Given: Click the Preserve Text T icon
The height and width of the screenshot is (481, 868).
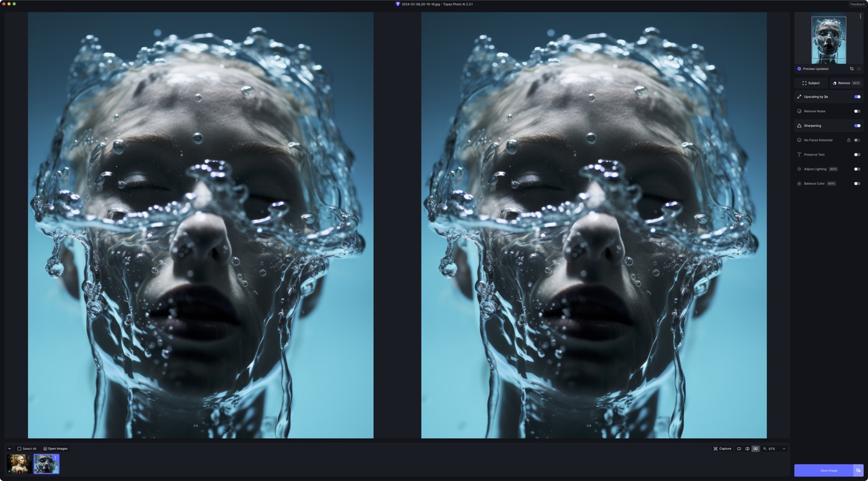Looking at the screenshot, I should (x=799, y=154).
